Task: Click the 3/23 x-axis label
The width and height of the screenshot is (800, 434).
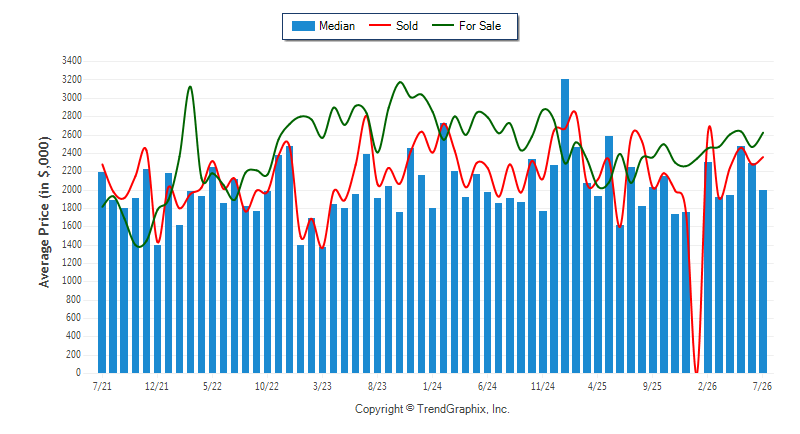Action: (x=322, y=386)
